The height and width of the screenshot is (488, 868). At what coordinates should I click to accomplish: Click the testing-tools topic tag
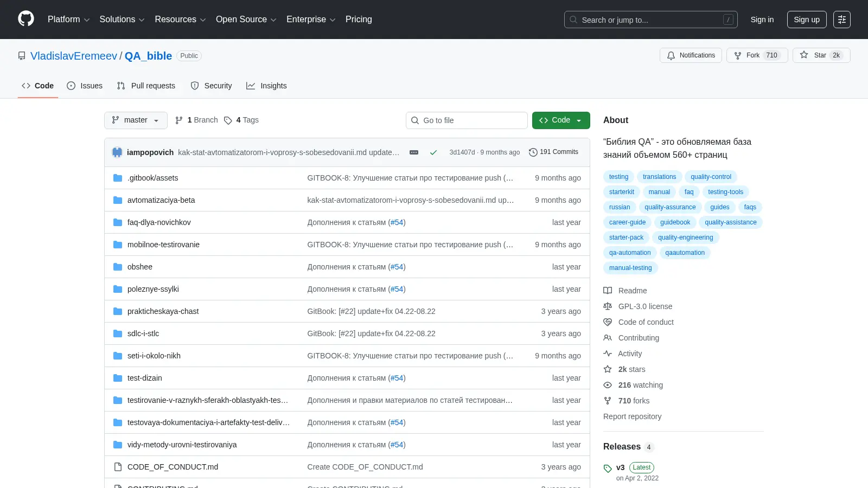point(725,192)
